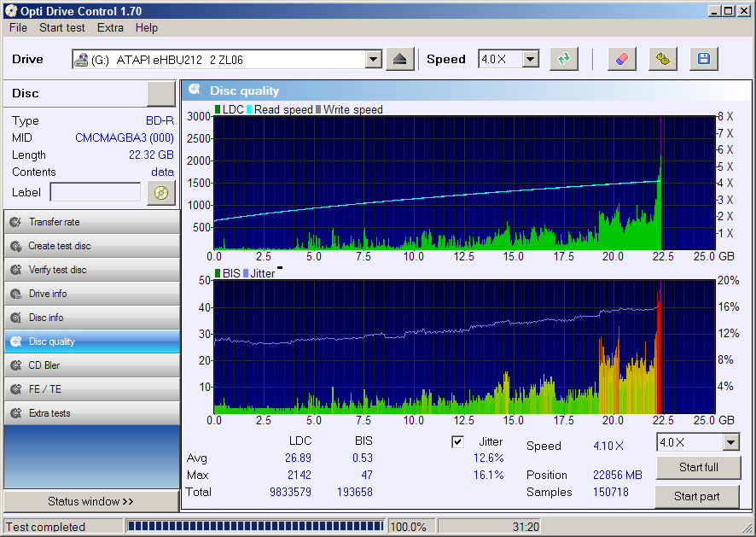
Task: Uncheck the Jitter checkbox
Action: click(x=458, y=441)
